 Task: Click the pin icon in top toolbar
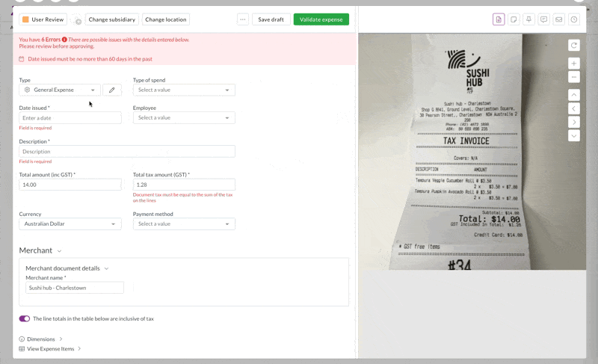point(528,19)
